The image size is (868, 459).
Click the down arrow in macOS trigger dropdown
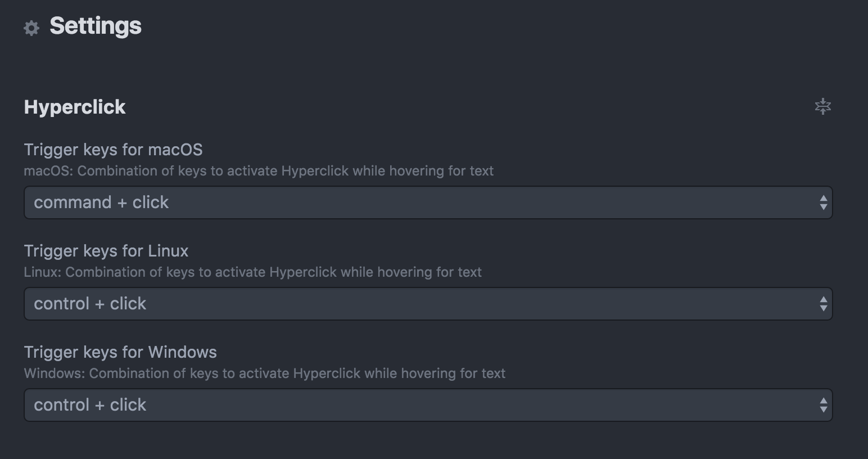[824, 207]
